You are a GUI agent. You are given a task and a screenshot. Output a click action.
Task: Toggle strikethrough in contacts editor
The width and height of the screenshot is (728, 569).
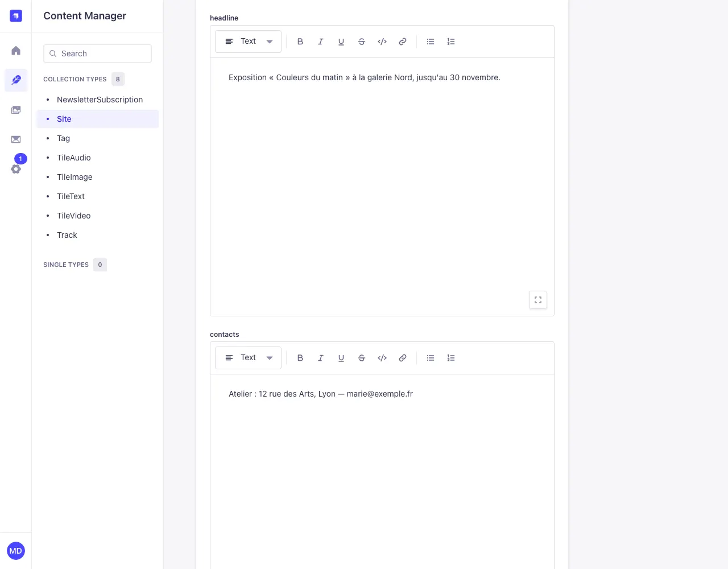coord(362,358)
